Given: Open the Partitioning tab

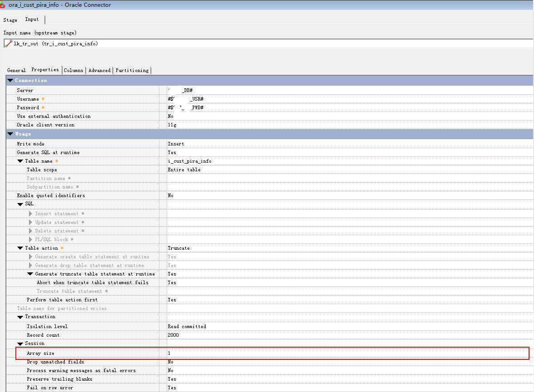Looking at the screenshot, I should coord(132,70).
